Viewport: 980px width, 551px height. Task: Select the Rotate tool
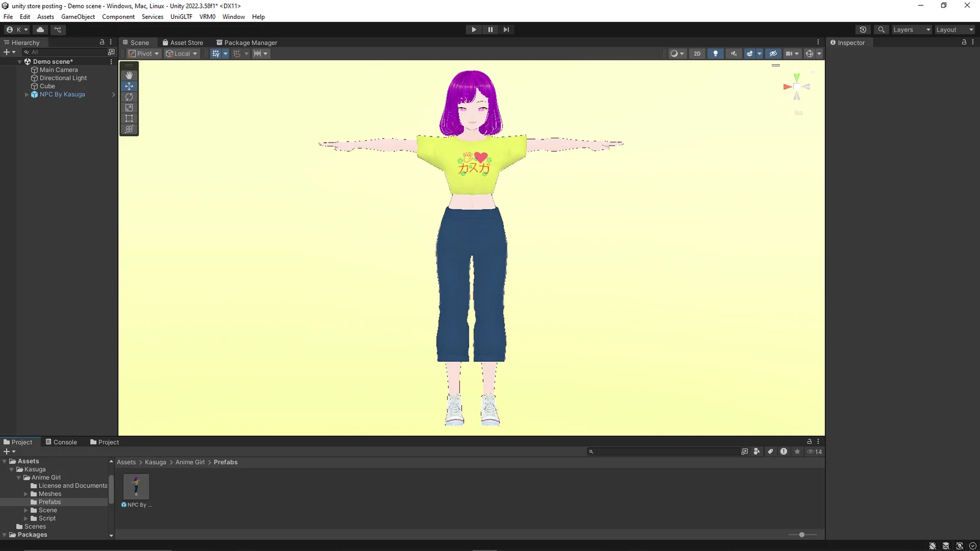[x=129, y=97]
